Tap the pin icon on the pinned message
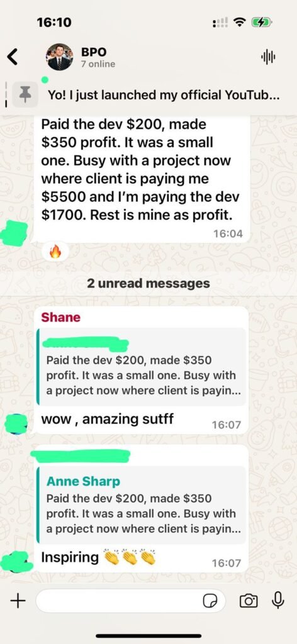The width and height of the screenshot is (297, 644). [25, 95]
